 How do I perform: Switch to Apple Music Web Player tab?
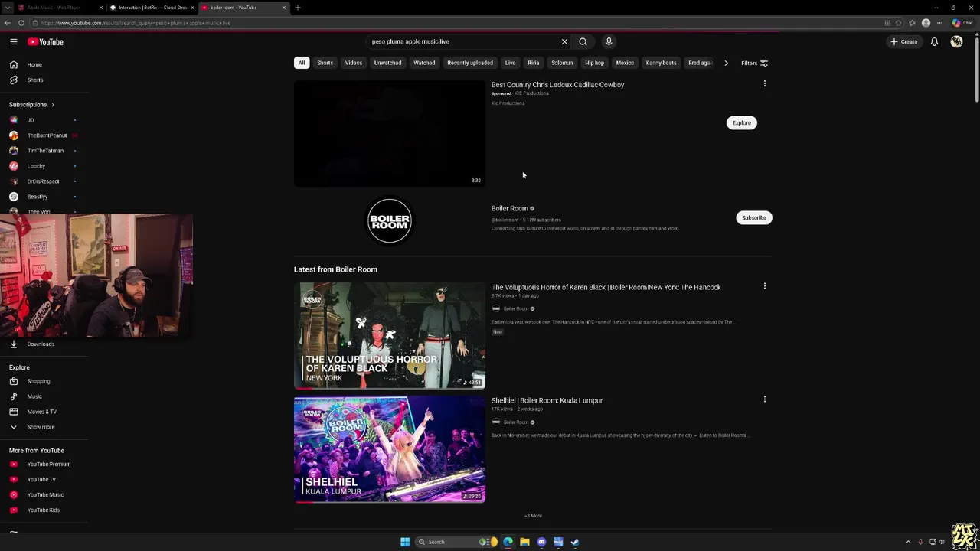60,8
